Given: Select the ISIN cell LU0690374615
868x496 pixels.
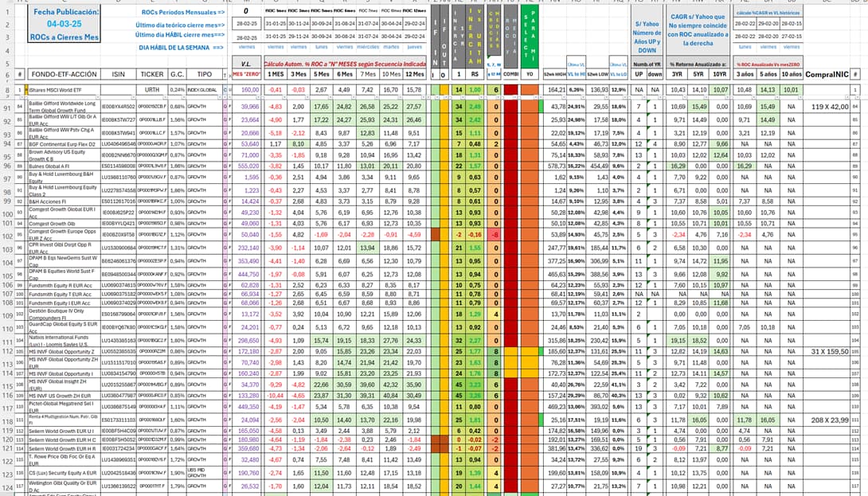Looking at the screenshot, I should point(119,286).
